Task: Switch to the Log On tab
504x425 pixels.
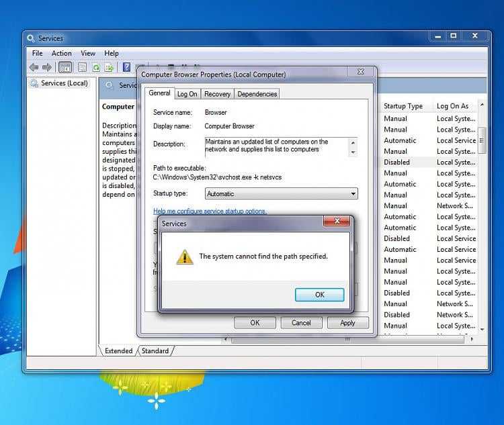Action: click(187, 94)
